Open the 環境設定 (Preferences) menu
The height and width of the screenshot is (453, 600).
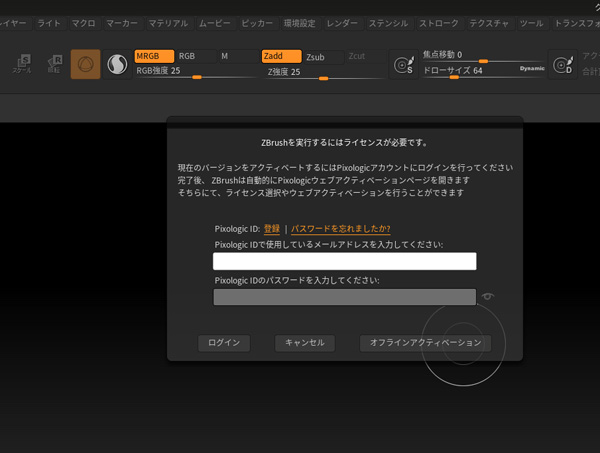[x=299, y=23]
